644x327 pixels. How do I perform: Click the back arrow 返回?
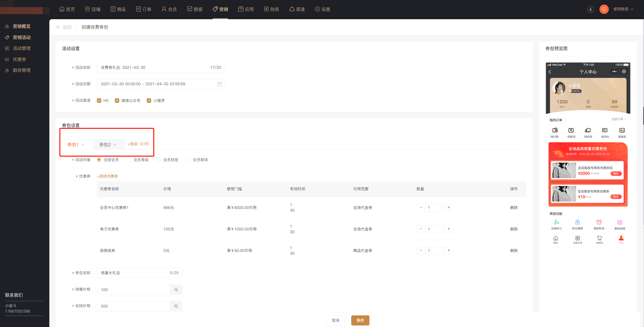(x=64, y=27)
